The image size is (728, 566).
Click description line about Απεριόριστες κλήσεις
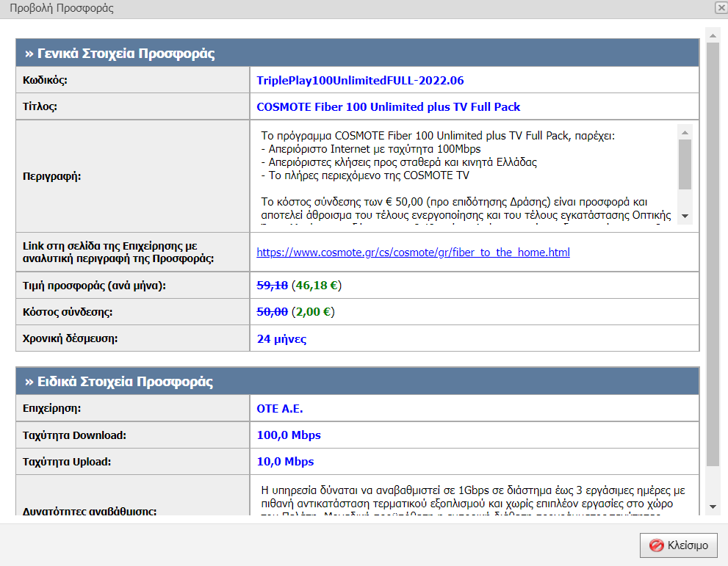click(x=399, y=162)
